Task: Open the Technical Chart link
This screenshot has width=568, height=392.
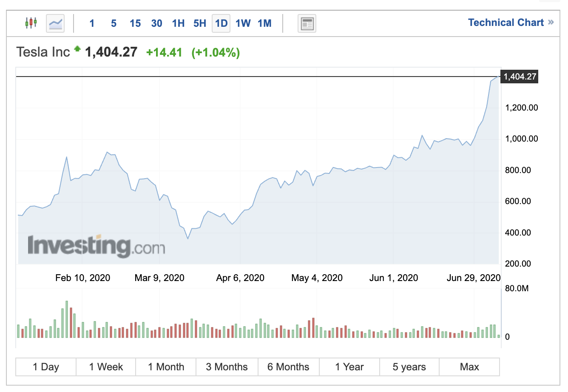Action: click(511, 23)
